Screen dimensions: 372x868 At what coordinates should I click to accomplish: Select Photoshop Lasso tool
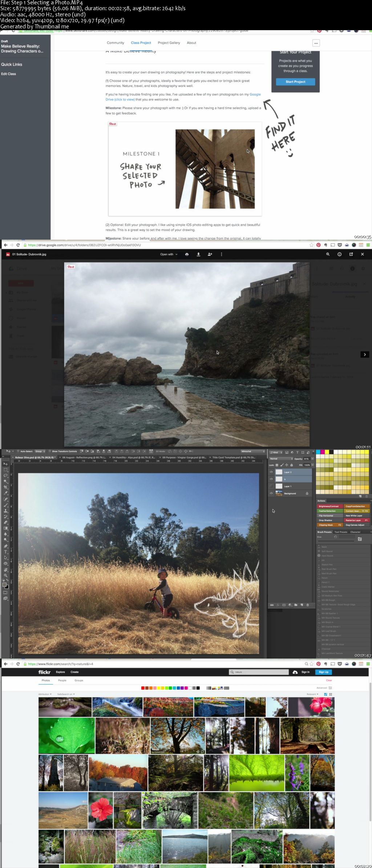pos(5,476)
